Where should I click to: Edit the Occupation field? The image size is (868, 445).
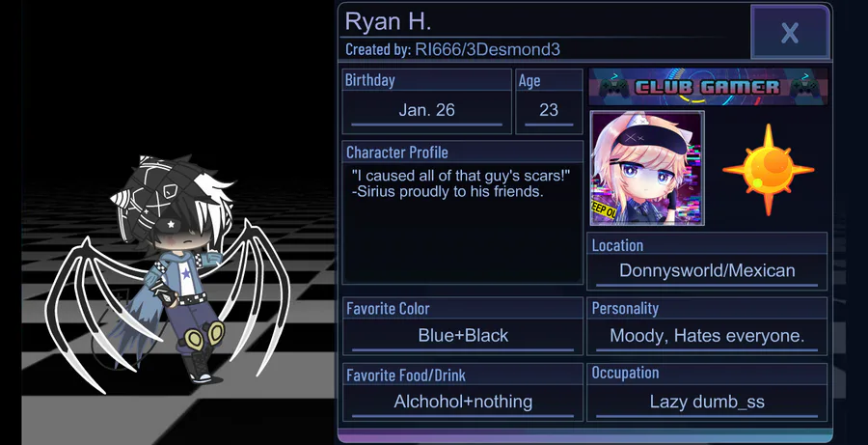(x=707, y=402)
